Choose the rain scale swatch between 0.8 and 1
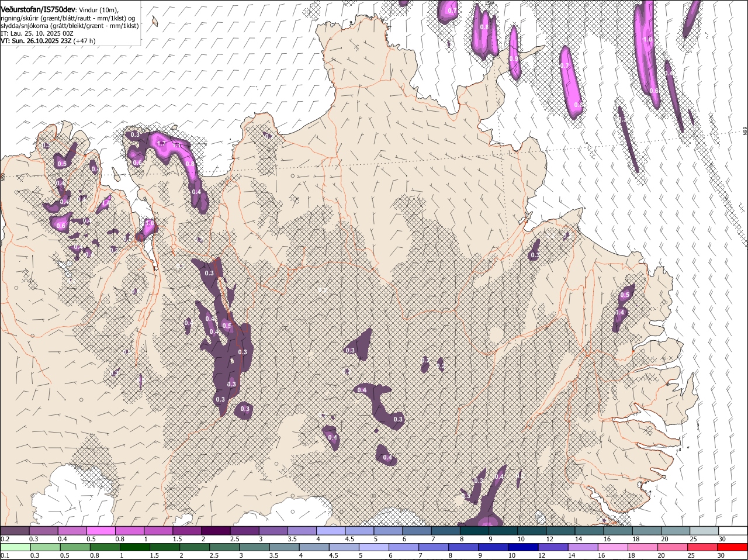Viewport: 748px width, 560px height. tap(105, 547)
